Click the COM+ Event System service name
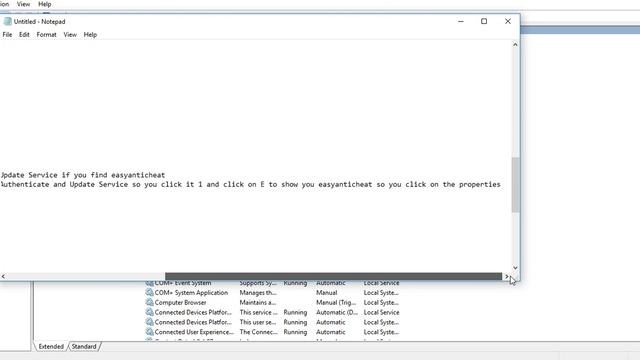 (183, 283)
